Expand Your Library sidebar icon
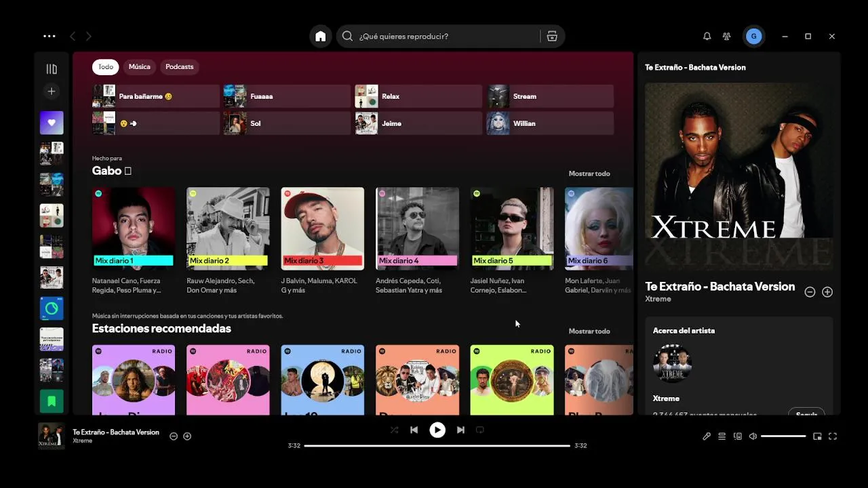The width and height of the screenshot is (868, 488). pyautogui.click(x=52, y=69)
